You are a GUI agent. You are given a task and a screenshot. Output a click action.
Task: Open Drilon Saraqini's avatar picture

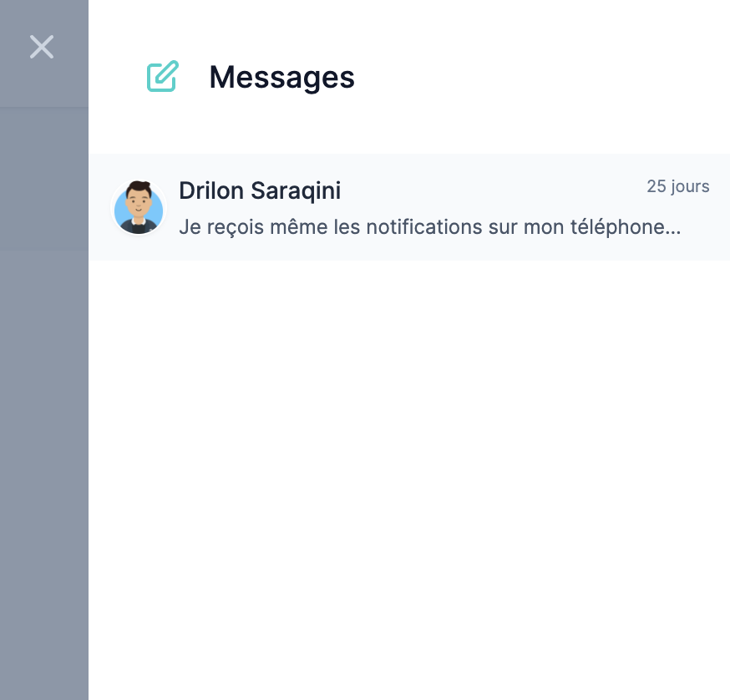139,208
